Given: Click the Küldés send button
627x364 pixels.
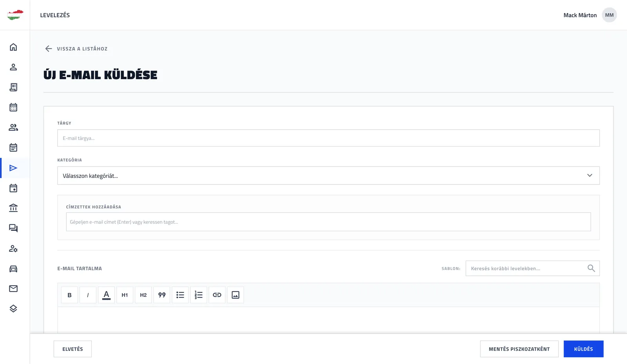Looking at the screenshot, I should pos(583,349).
